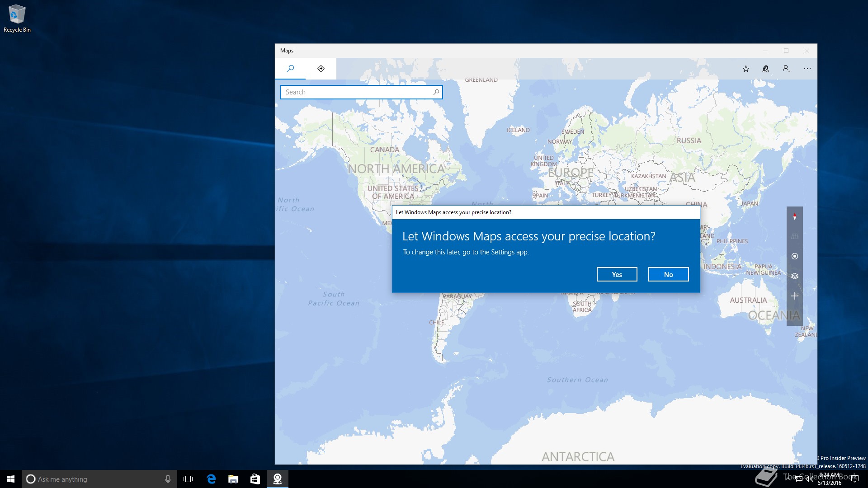Click the UNITED KINGDOM label on the map
Viewport: 868px width, 488px height.
(544, 161)
